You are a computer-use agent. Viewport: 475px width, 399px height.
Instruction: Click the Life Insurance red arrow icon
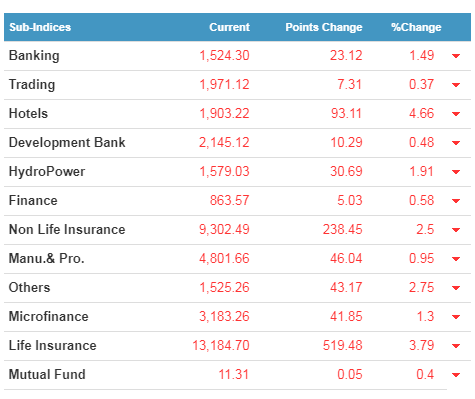click(456, 346)
